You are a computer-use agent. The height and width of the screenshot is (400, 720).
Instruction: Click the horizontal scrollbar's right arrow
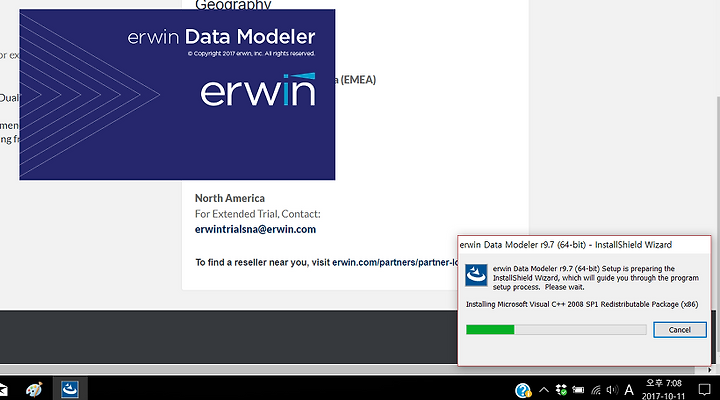point(709,370)
